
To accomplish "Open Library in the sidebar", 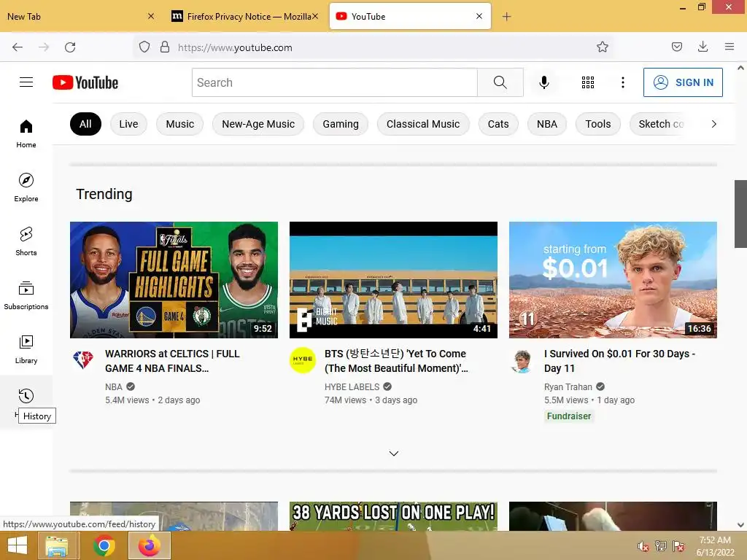I will pos(26,349).
